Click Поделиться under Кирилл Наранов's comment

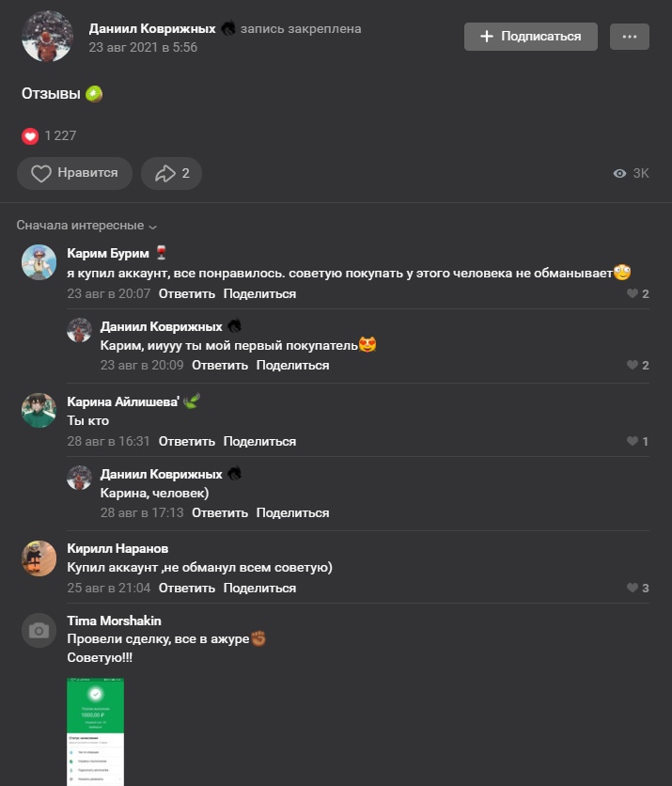[x=259, y=588]
